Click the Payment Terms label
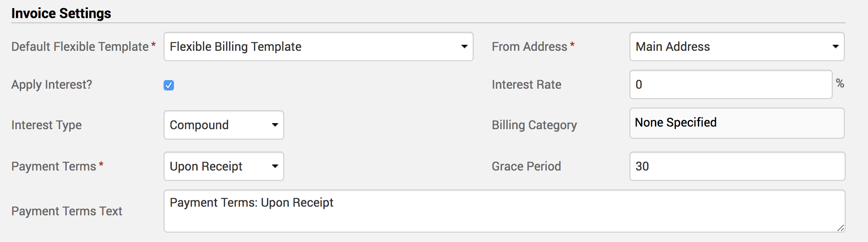The width and height of the screenshot is (868, 242). 53,166
